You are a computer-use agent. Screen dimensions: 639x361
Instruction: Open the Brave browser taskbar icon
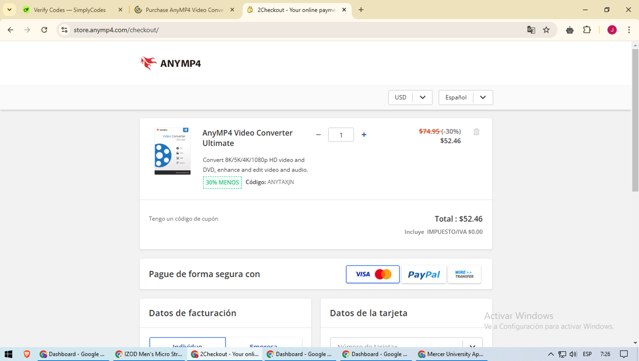tap(27, 354)
